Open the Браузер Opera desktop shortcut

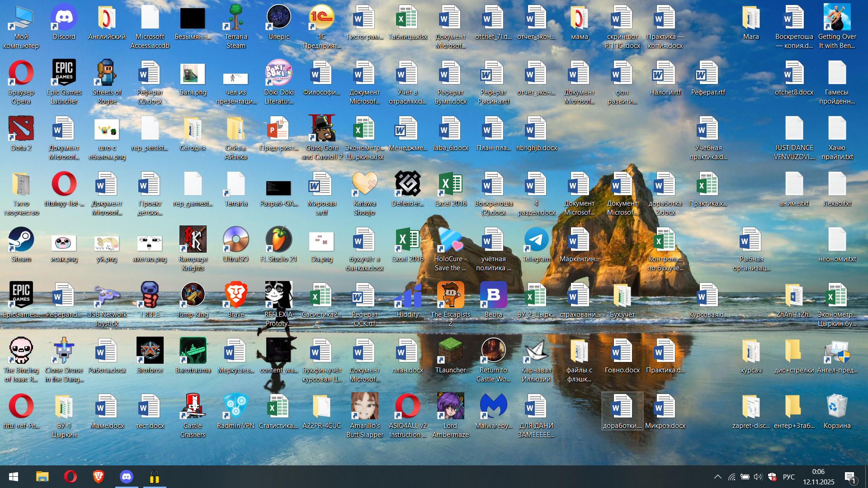click(x=21, y=83)
